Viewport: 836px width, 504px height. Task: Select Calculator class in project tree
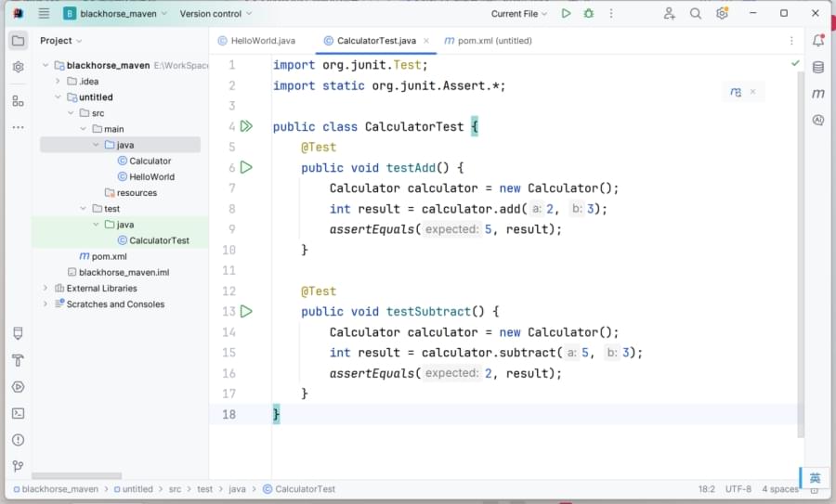click(150, 161)
